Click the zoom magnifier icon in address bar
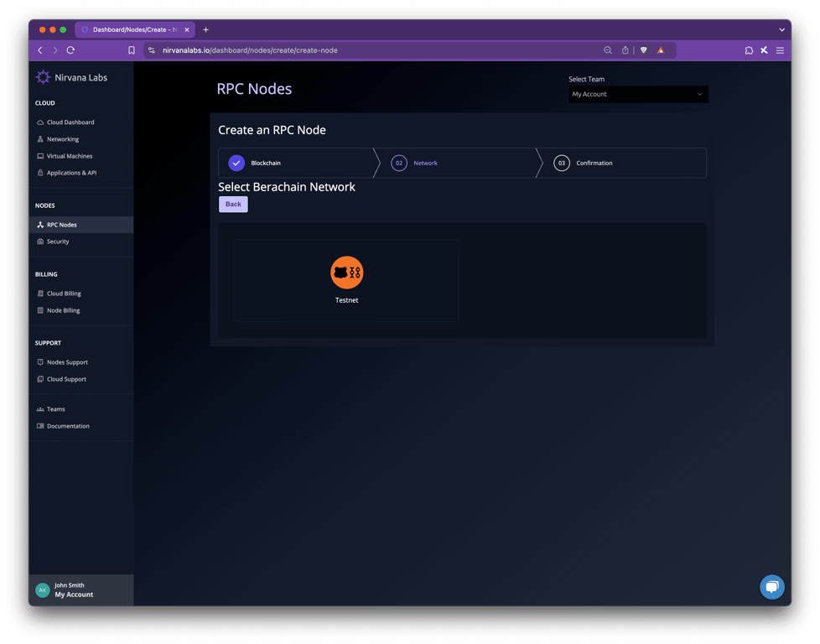Viewport: 820px width, 644px height. [608, 50]
